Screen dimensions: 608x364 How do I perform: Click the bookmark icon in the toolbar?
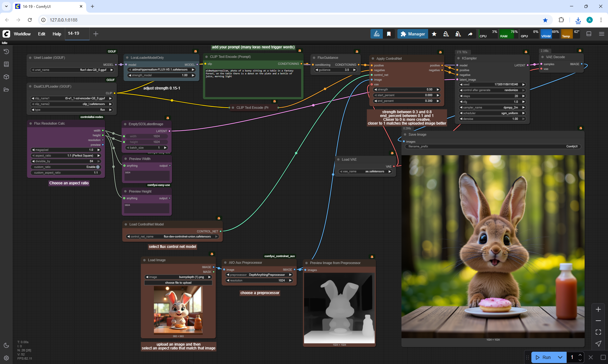click(x=389, y=34)
